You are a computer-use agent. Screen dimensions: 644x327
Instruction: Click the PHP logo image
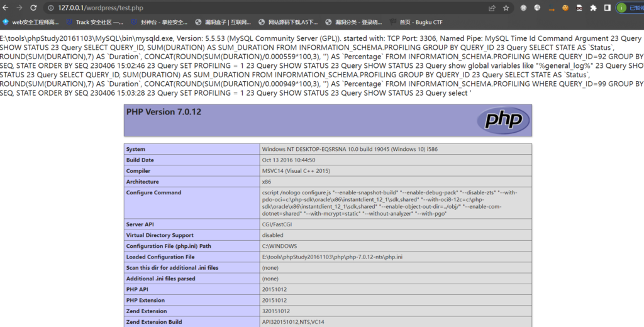[x=502, y=120]
